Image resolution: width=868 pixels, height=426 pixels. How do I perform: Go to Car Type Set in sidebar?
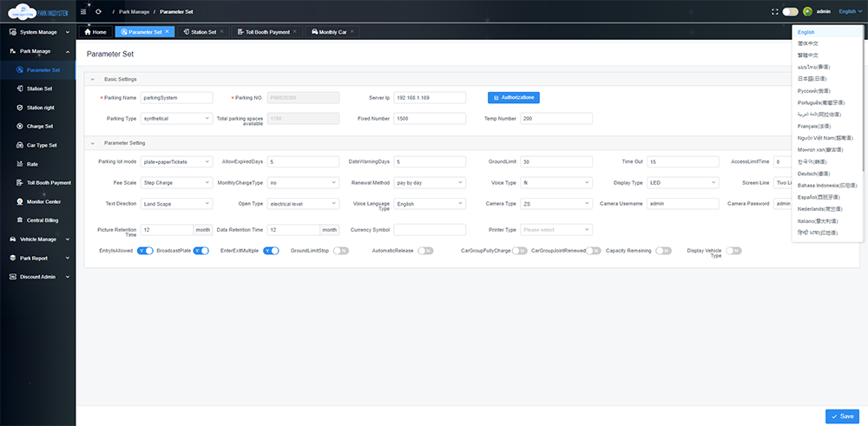[42, 145]
